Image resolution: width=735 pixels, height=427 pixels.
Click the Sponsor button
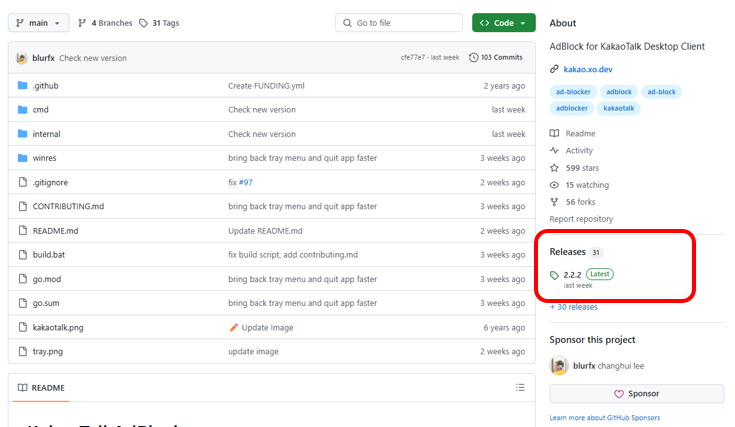(x=637, y=394)
